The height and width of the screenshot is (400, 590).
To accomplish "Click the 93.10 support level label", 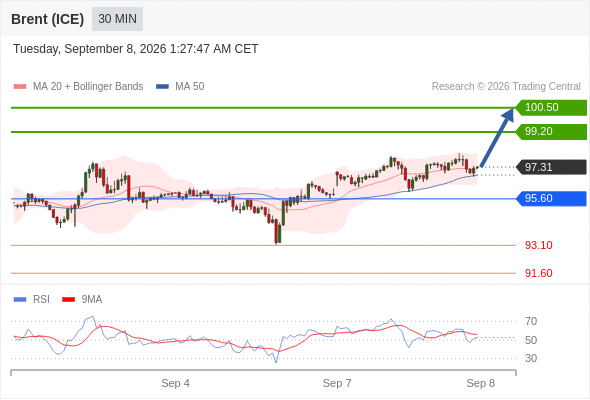I will pyautogui.click(x=538, y=245).
